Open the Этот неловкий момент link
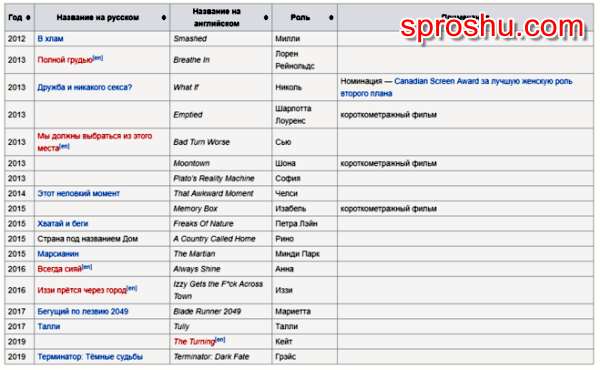 pyautogui.click(x=78, y=194)
